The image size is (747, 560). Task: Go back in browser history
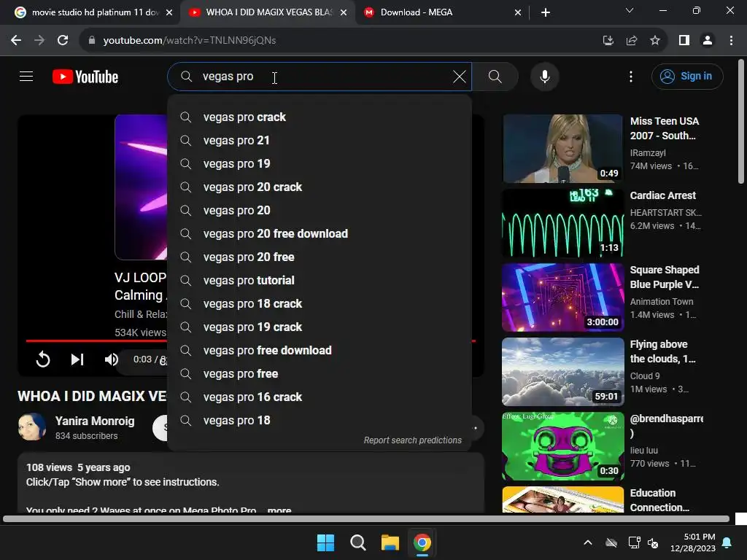16,41
